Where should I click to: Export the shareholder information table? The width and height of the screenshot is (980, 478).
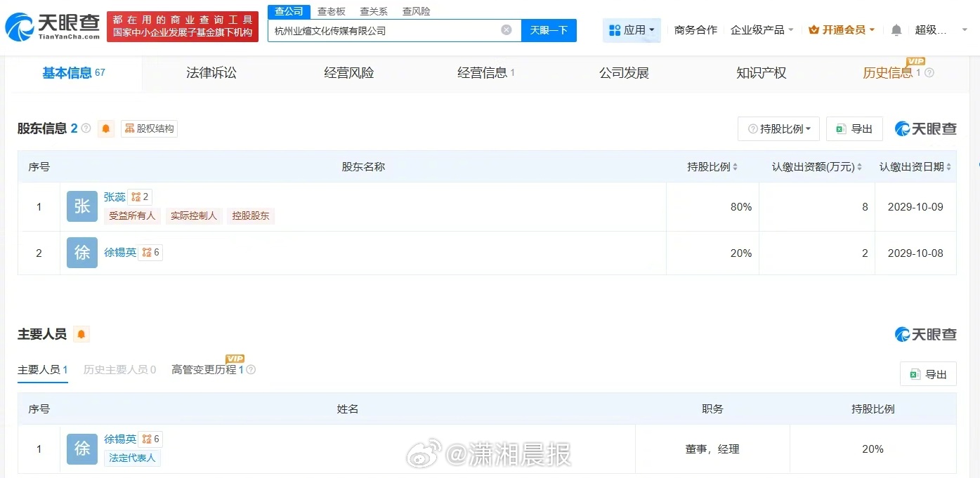[x=854, y=129]
